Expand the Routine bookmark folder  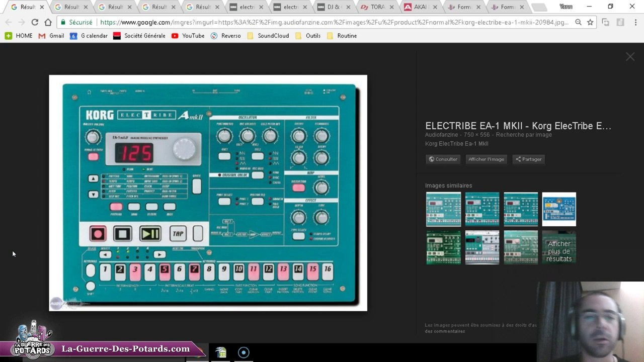[x=342, y=36]
